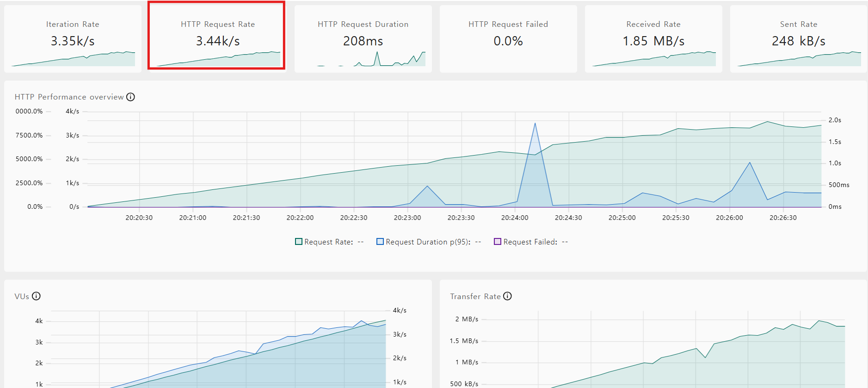Image resolution: width=868 pixels, height=388 pixels.
Task: Click the 1.5 MB/s Transfer Rate axis label
Action: [x=464, y=341]
